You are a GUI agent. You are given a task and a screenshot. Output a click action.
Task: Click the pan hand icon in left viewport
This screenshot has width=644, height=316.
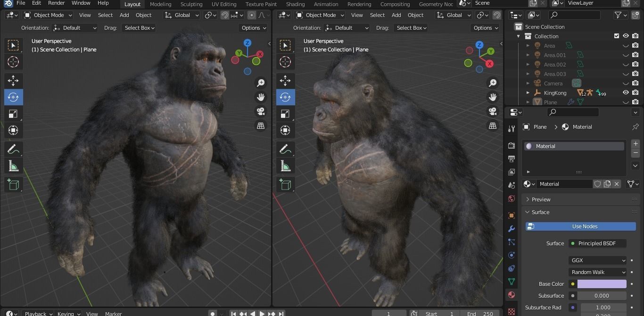(261, 97)
